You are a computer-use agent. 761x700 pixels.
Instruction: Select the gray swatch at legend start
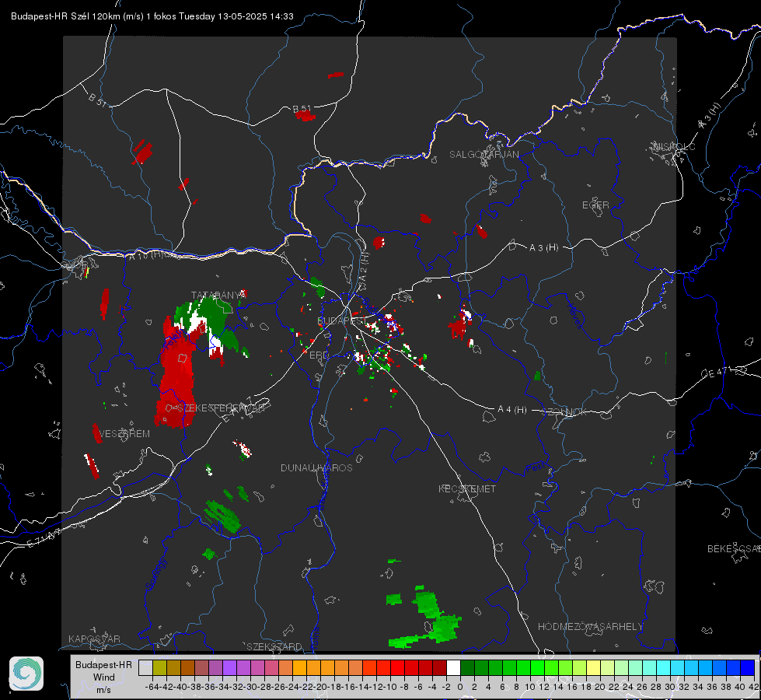click(x=145, y=667)
